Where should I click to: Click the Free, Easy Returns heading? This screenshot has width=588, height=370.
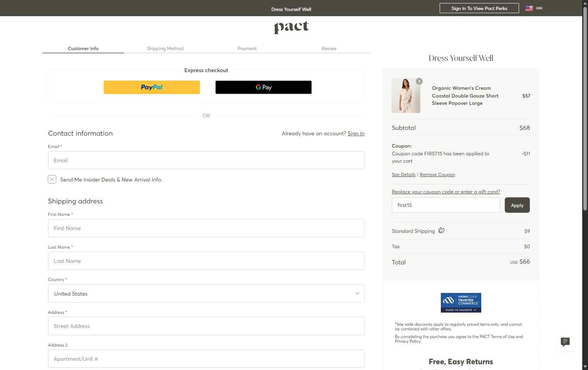click(461, 362)
